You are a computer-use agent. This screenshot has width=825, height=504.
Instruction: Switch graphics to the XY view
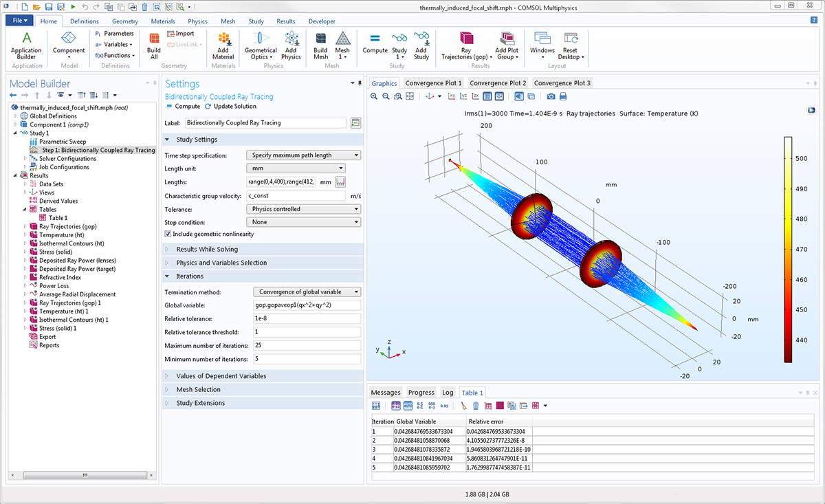point(450,96)
